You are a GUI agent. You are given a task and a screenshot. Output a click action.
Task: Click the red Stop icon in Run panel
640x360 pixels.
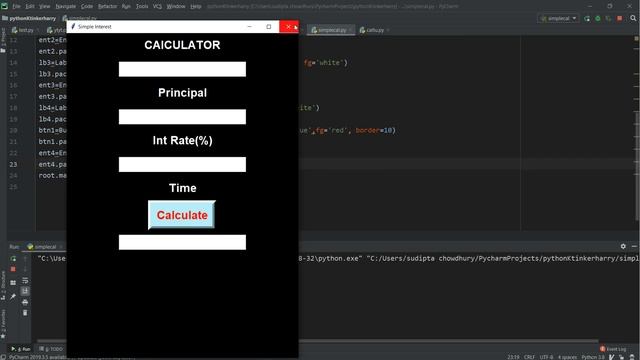click(13, 269)
